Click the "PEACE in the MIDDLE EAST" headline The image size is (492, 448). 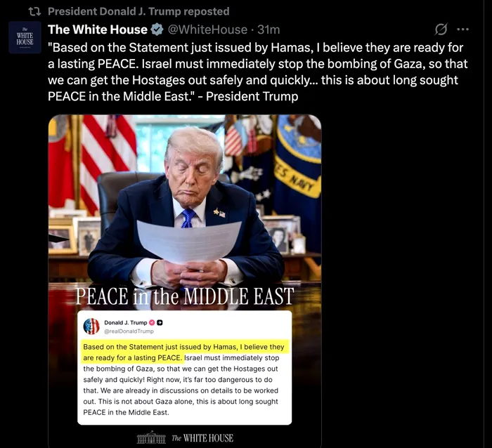tap(185, 296)
